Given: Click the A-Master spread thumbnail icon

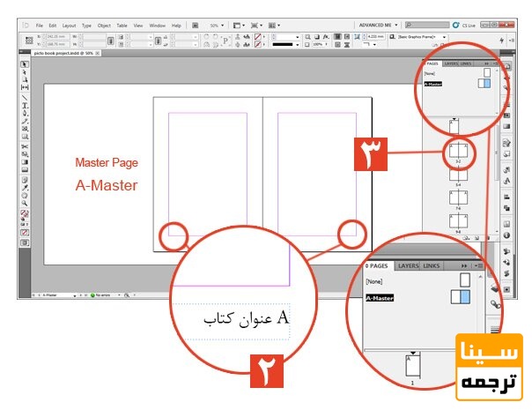Looking at the screenshot, I should 484,84.
